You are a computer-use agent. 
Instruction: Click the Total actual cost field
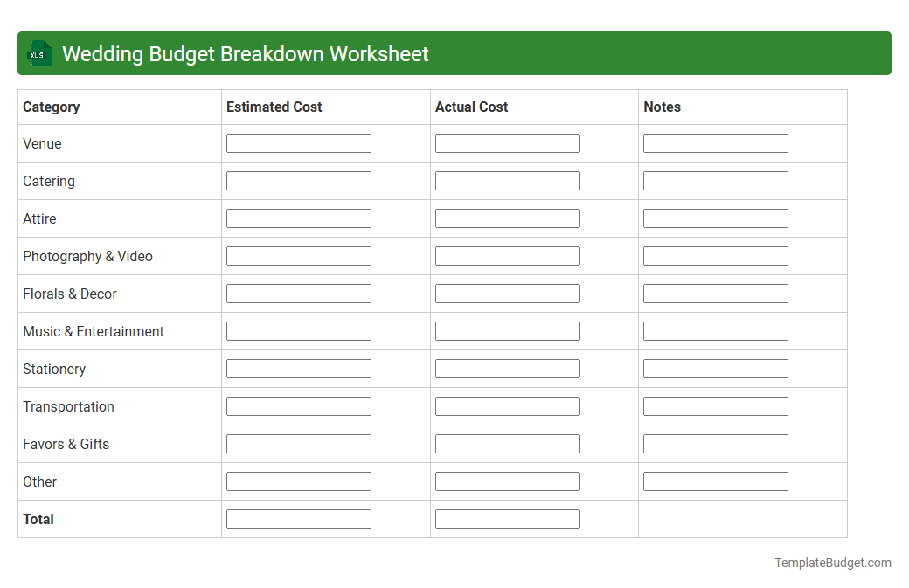coord(507,518)
